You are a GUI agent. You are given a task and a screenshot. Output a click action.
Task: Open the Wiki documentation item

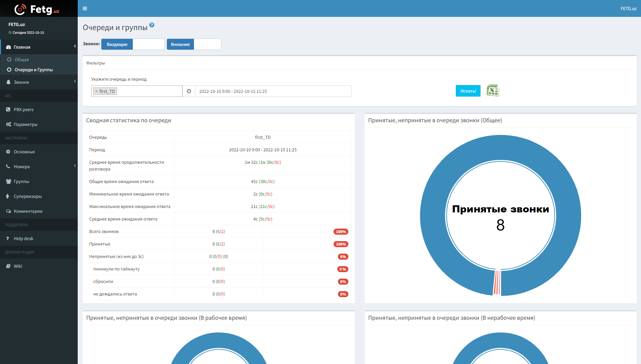(18, 266)
